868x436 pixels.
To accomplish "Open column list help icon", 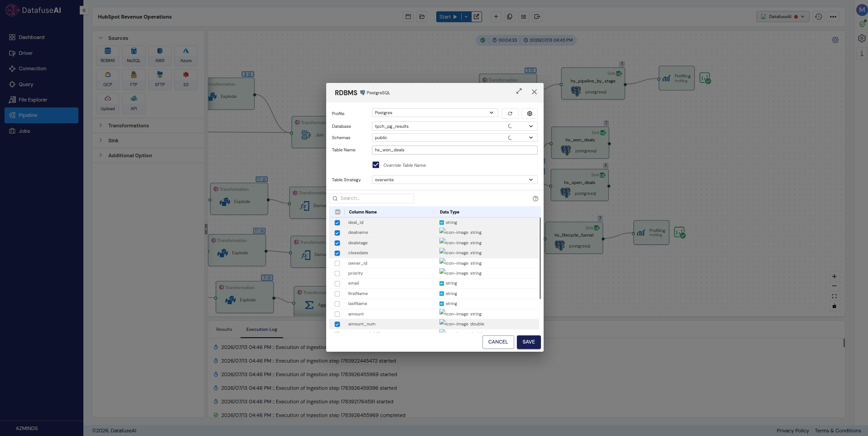I will [x=535, y=199].
